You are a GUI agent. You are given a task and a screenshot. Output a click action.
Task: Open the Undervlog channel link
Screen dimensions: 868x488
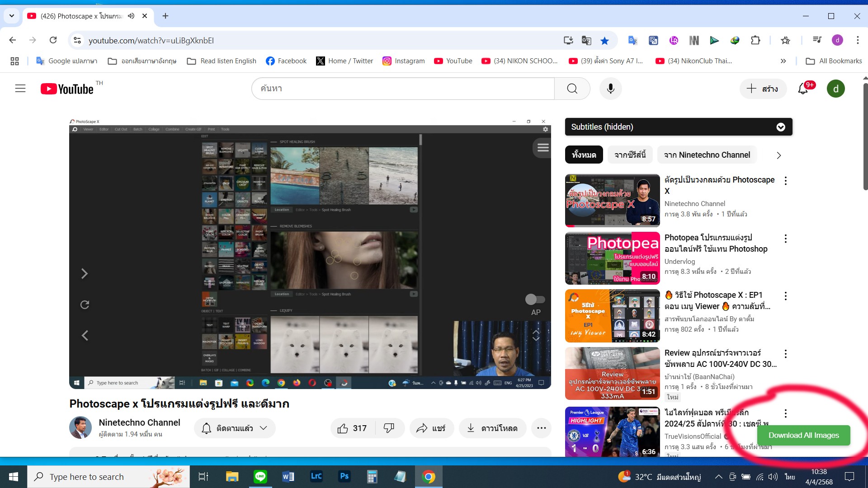pos(679,261)
